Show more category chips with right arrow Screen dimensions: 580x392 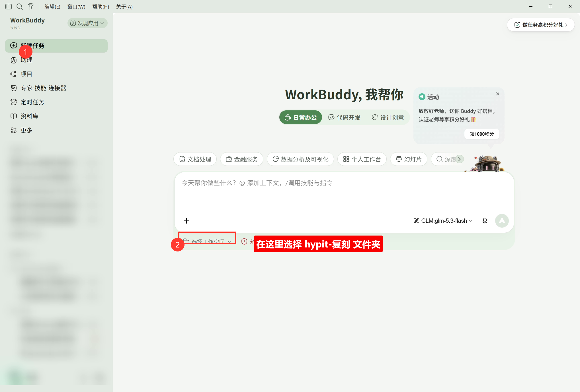point(459,159)
